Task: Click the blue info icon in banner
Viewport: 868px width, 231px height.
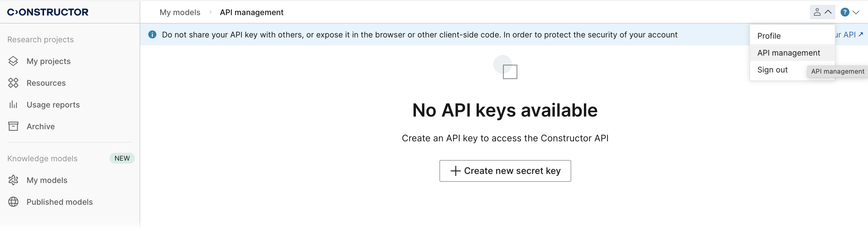Action: coord(152,35)
